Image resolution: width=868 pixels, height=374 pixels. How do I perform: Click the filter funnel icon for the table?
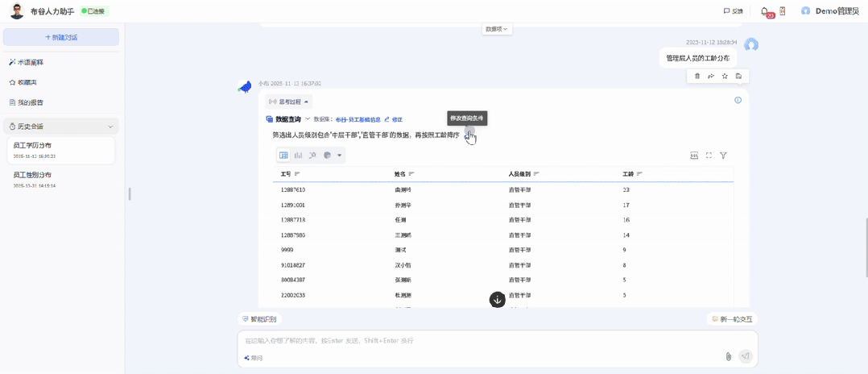click(723, 156)
